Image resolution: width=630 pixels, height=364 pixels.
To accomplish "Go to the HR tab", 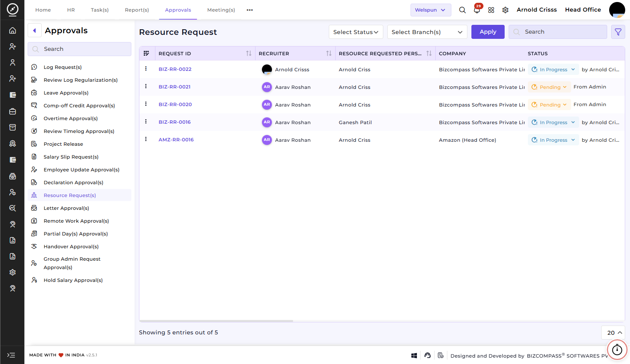I will tap(71, 10).
